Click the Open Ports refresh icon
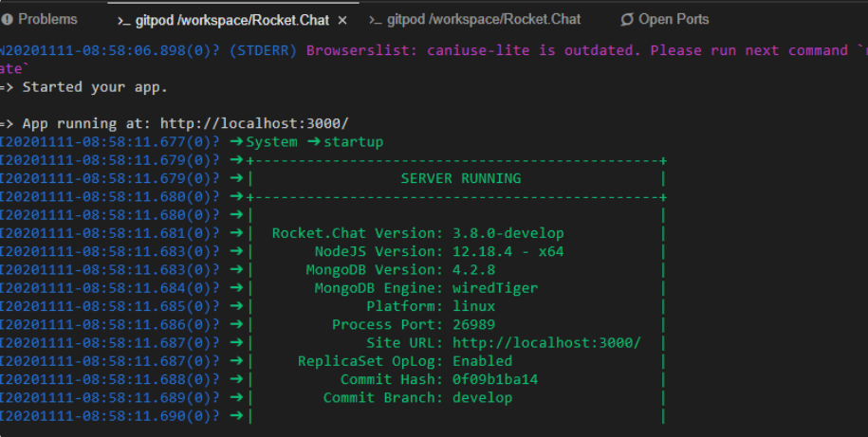This screenshot has height=437, width=868. [x=627, y=20]
